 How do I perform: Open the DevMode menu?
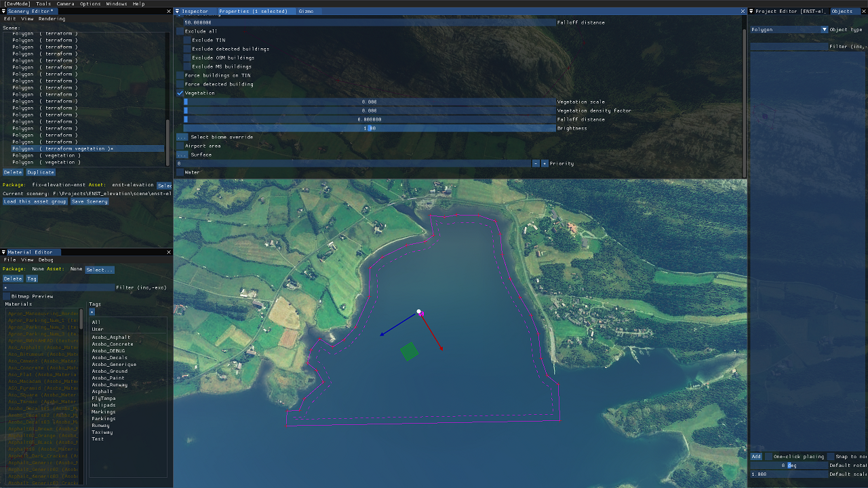click(x=17, y=4)
